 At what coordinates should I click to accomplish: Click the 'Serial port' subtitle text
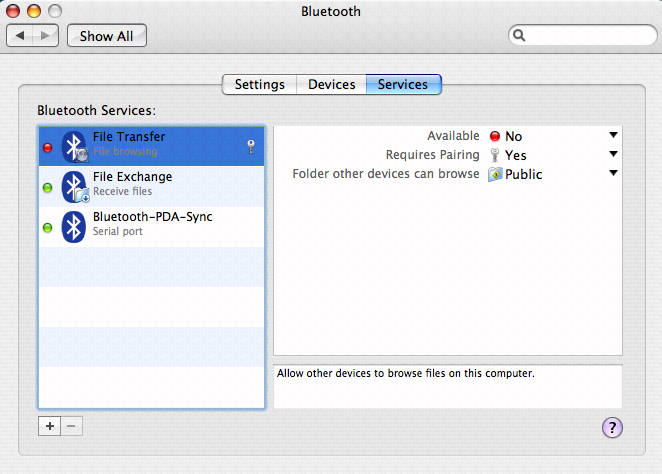coord(117,231)
